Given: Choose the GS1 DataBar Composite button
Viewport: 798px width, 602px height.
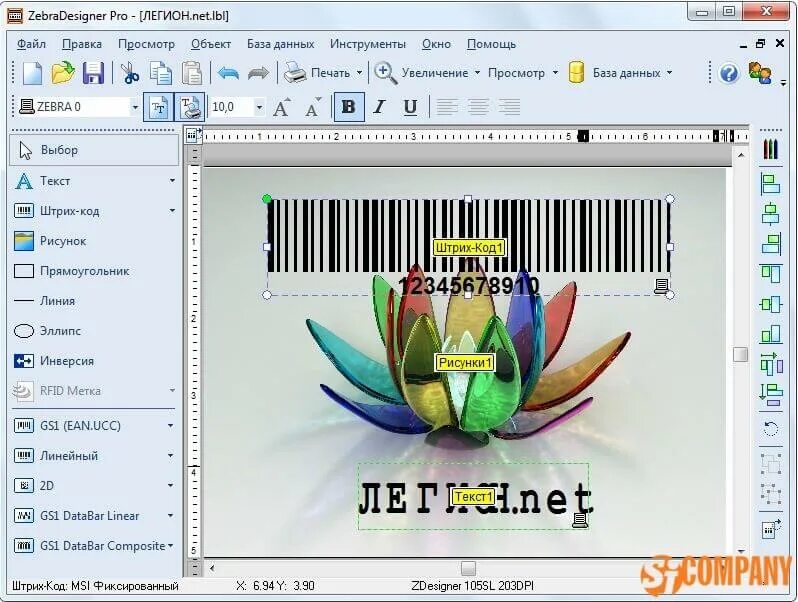Looking at the screenshot, I should coord(89,546).
